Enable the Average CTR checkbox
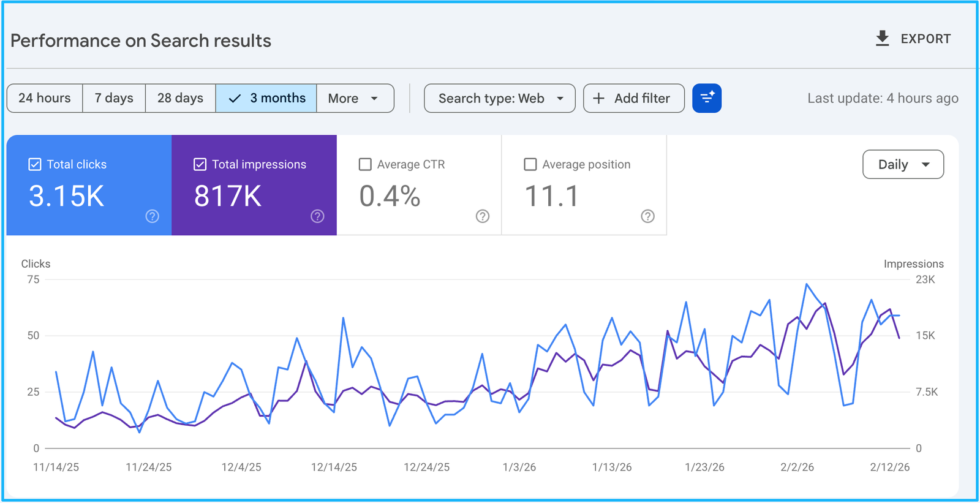This screenshot has width=980, height=503. 365,164
